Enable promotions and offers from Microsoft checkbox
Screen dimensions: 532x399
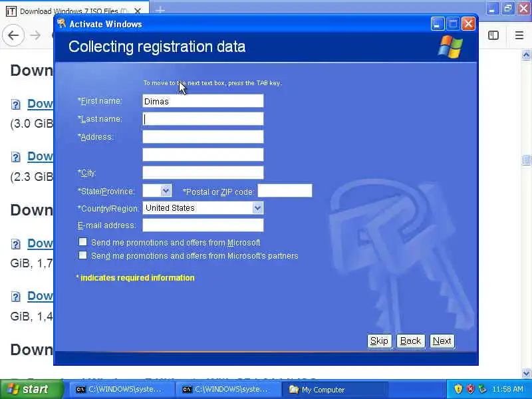[x=82, y=242]
